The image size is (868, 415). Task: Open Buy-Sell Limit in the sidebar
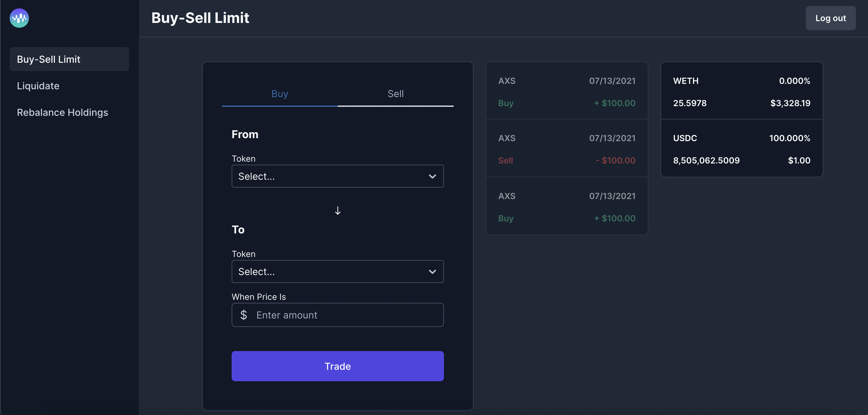69,59
